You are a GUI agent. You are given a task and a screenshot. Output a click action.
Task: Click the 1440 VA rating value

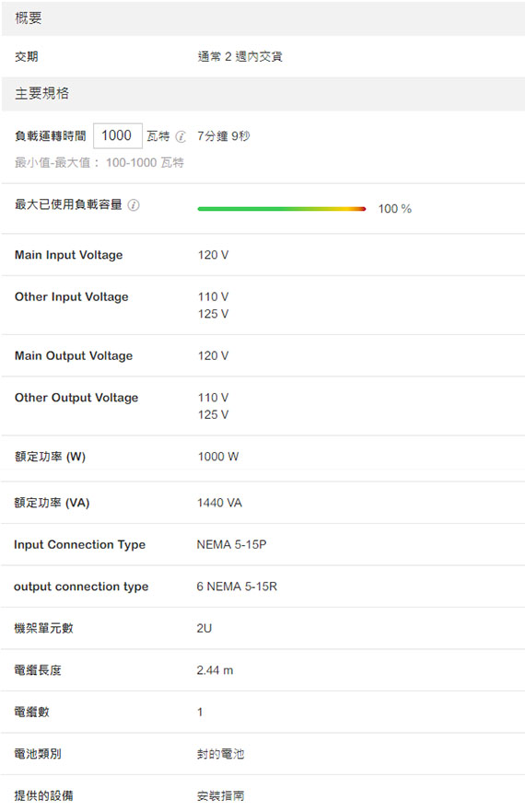(219, 503)
